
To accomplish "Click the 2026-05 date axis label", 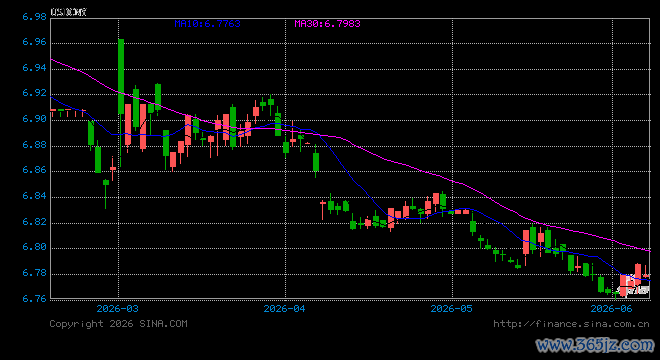I will pyautogui.click(x=452, y=309).
